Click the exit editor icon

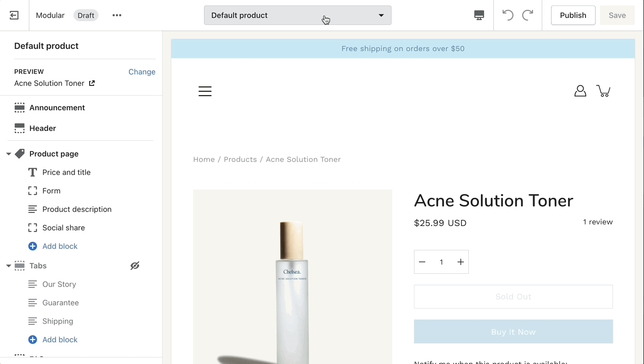14,15
